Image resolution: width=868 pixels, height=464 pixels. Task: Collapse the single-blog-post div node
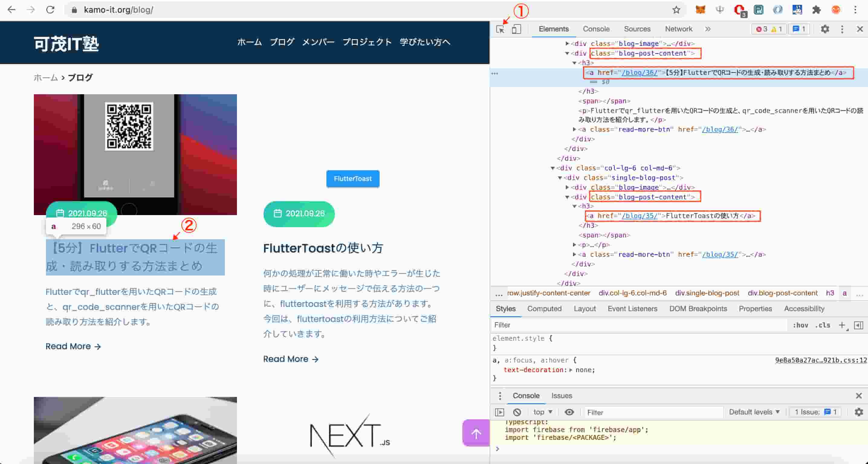[560, 178]
